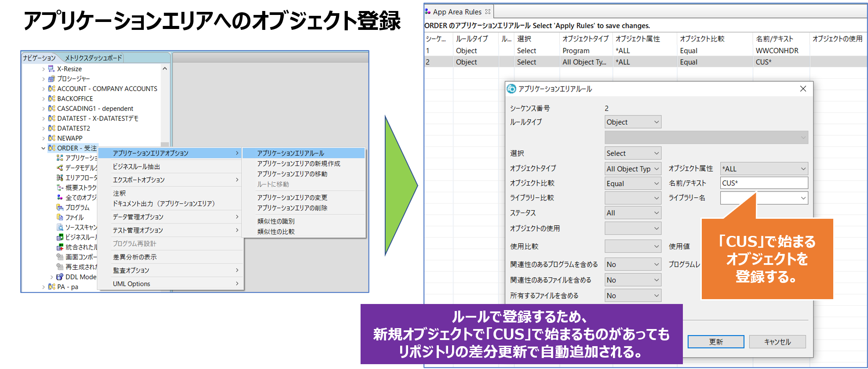Open the オブジェクトの使用 dropdown

tap(633, 228)
